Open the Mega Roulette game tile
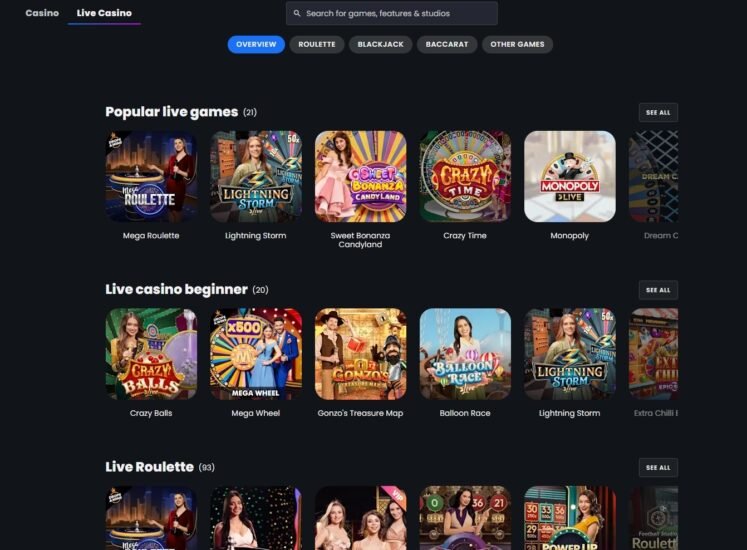The image size is (747, 550). 151,176
